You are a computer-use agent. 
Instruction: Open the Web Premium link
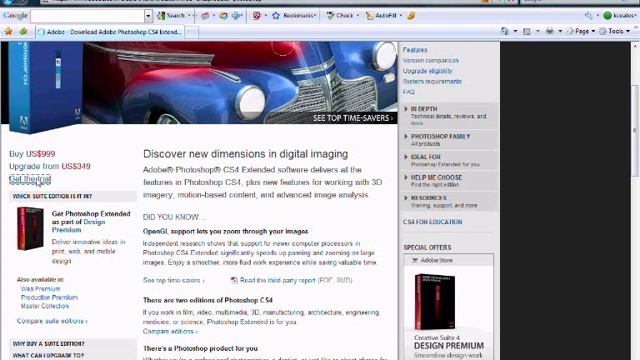(40, 289)
